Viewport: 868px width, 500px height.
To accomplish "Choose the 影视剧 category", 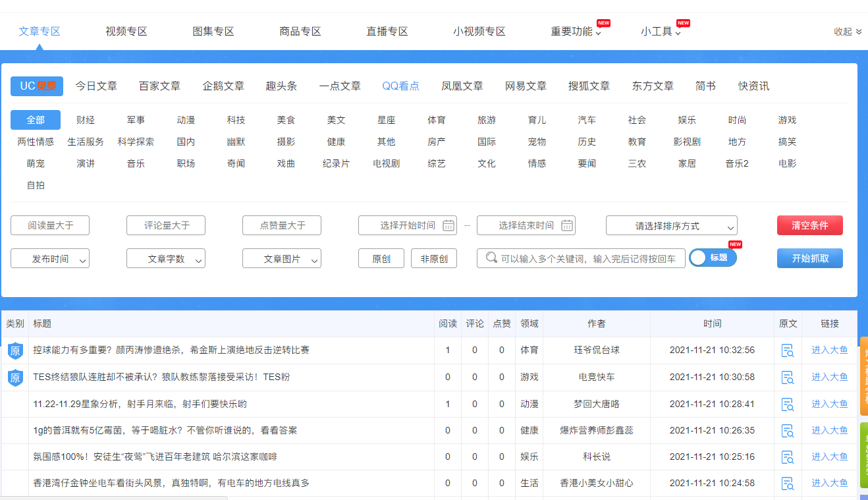I will (687, 142).
